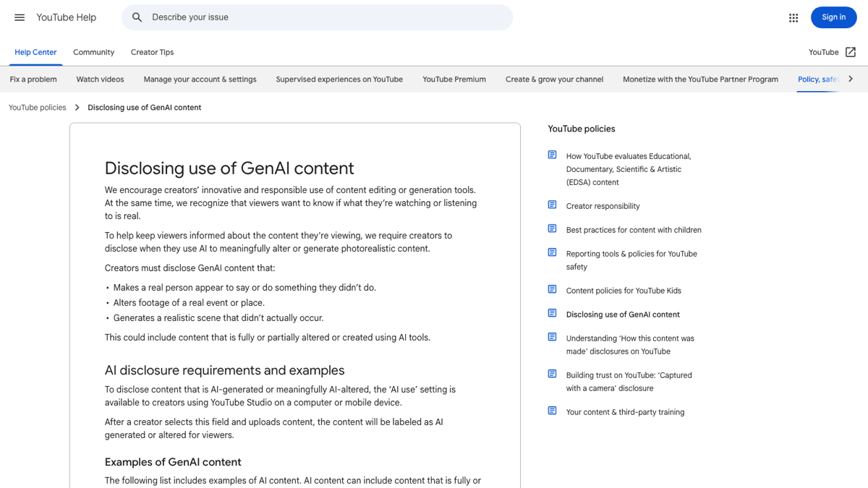Open Understanding 'How this content was made' disclosures
Image resolution: width=868 pixels, height=488 pixels.
630,345
